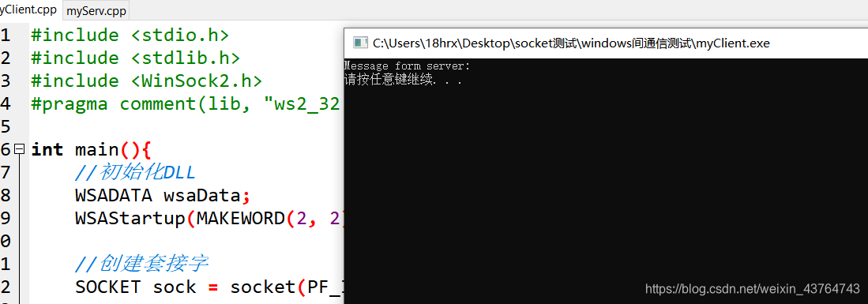Click the 'SOCKET sock = socket' line
868x304 pixels.
click(x=209, y=287)
